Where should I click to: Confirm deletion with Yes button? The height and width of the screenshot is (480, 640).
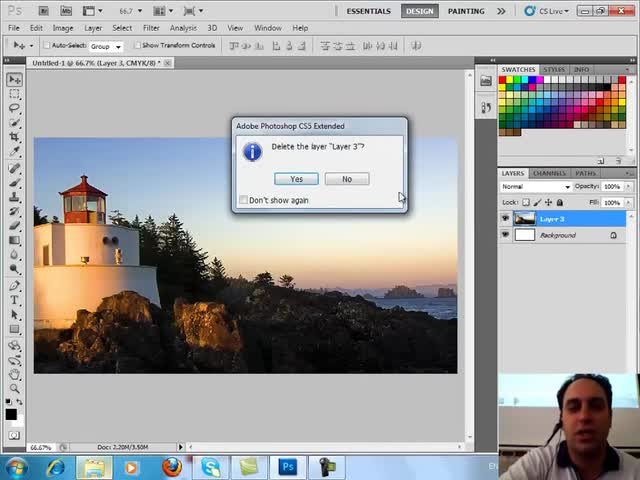pyautogui.click(x=296, y=179)
